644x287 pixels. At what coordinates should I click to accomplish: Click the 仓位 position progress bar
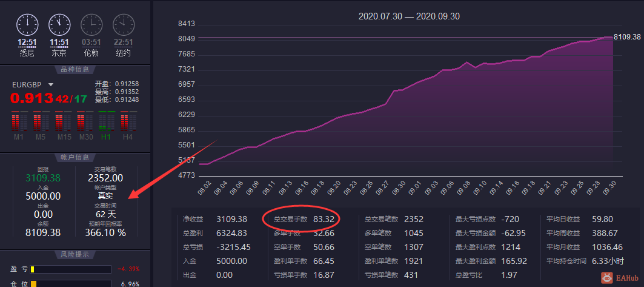pos(71,284)
